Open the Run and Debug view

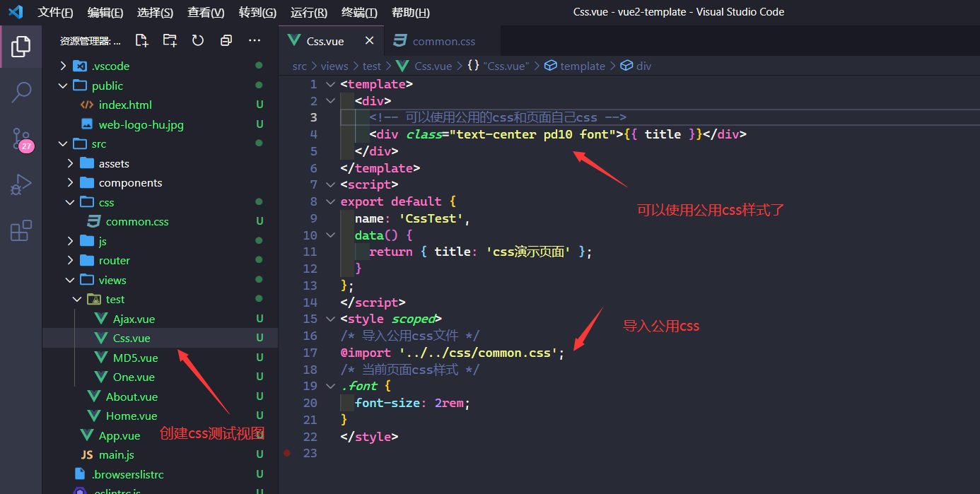21,184
